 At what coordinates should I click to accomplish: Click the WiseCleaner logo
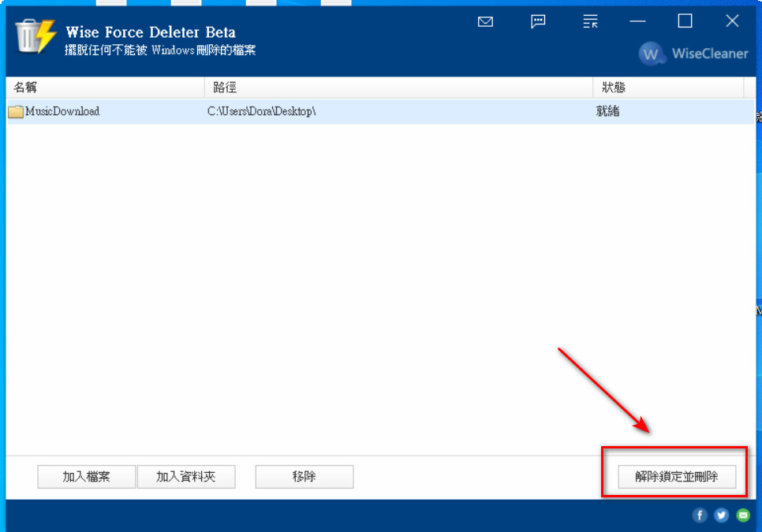[693, 54]
